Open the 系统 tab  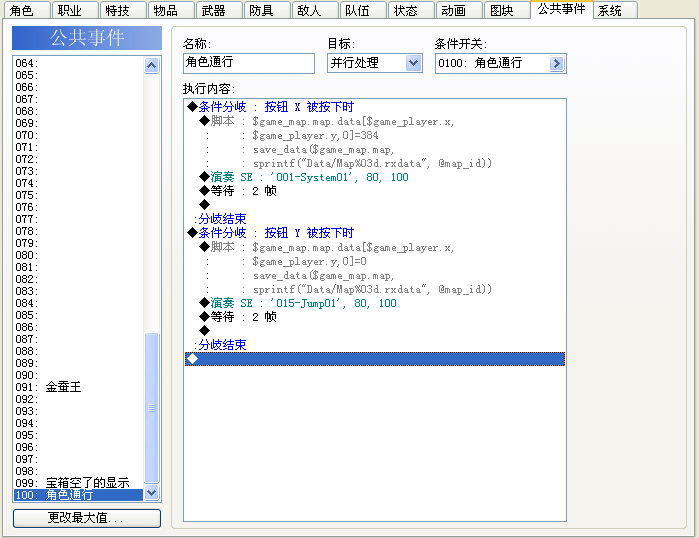(x=615, y=10)
